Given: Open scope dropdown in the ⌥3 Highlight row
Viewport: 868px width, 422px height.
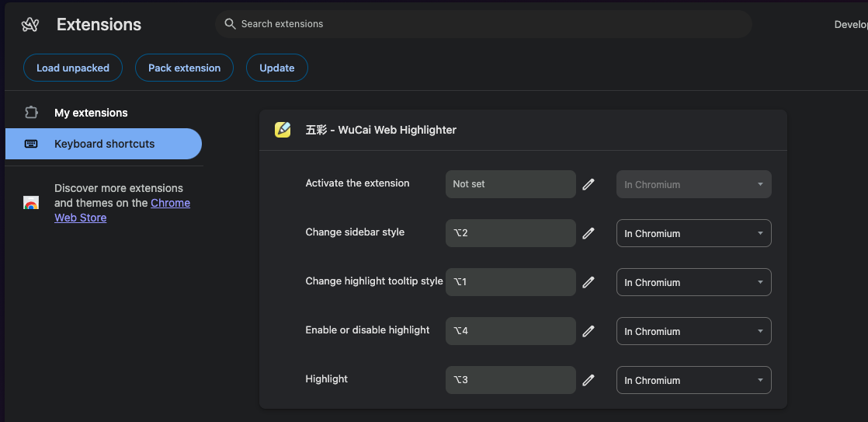Looking at the screenshot, I should (x=693, y=380).
